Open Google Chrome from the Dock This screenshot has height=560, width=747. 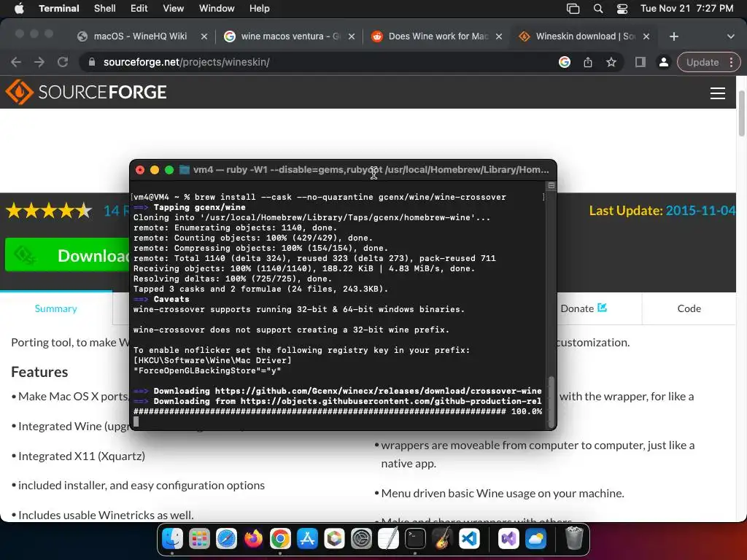point(280,539)
